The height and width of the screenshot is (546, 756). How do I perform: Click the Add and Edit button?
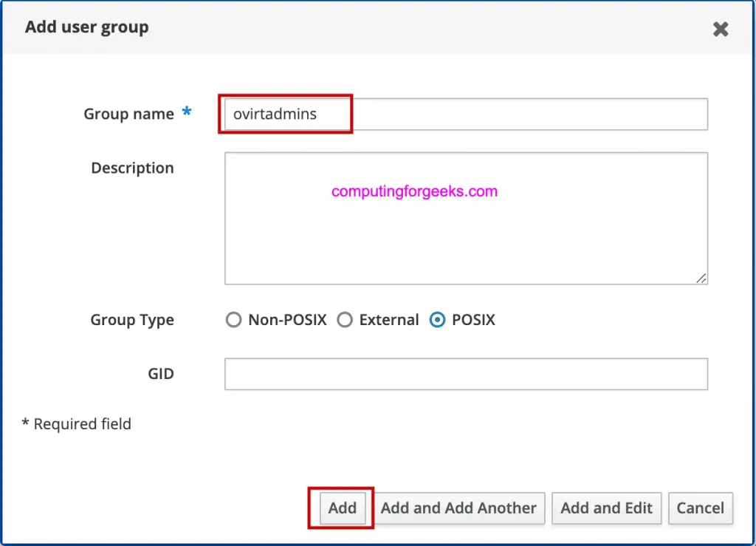click(x=606, y=508)
